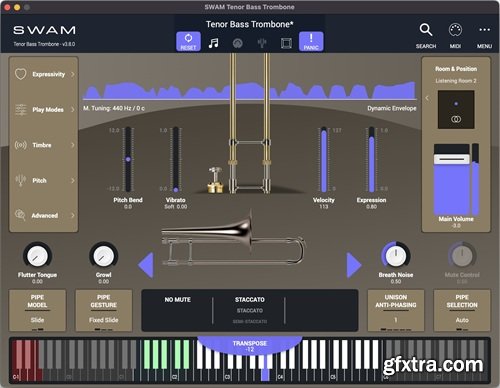Click the Pitch Bend slider handle
This screenshot has height=388, width=500.
128,159
